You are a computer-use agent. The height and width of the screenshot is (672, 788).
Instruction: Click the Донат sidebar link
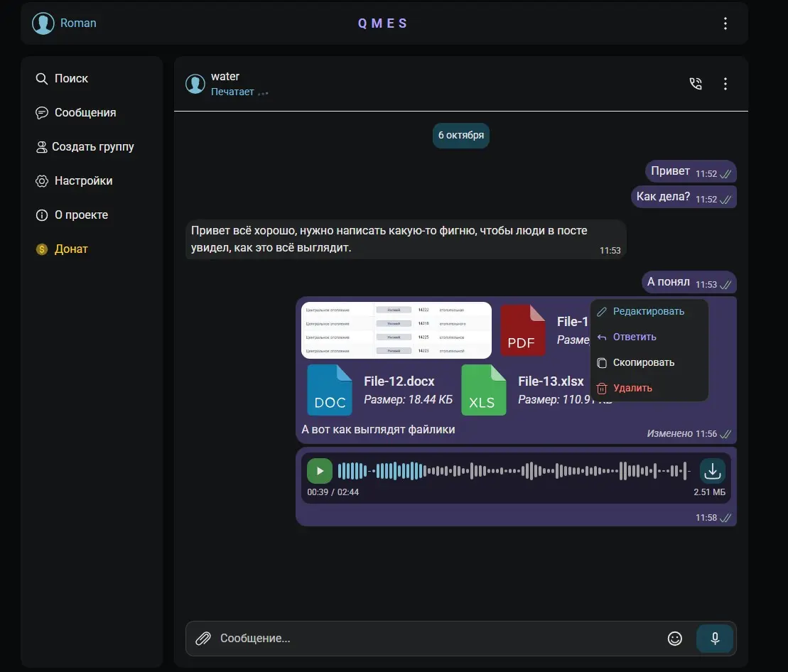[62, 249]
